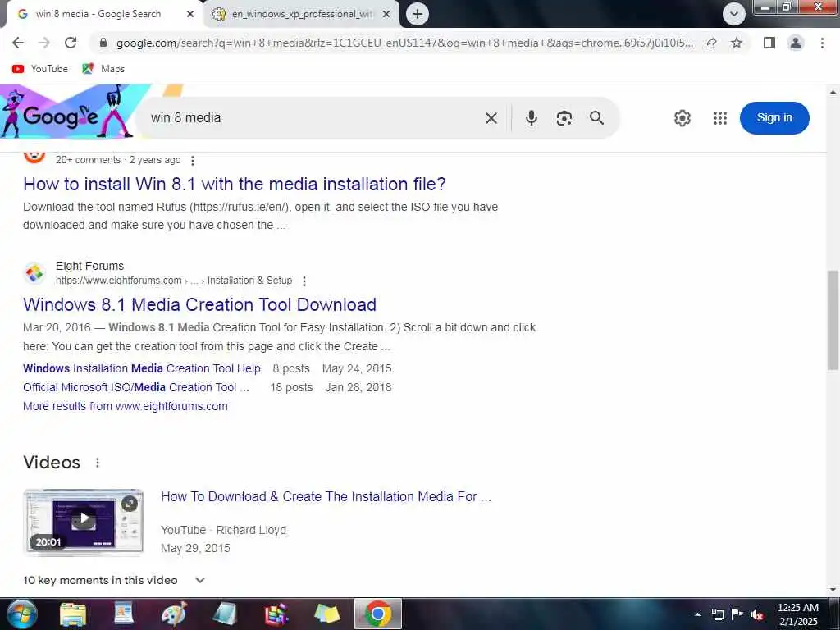Viewport: 840px width, 630px height.
Task: Start voice search with microphone
Action: [x=531, y=118]
